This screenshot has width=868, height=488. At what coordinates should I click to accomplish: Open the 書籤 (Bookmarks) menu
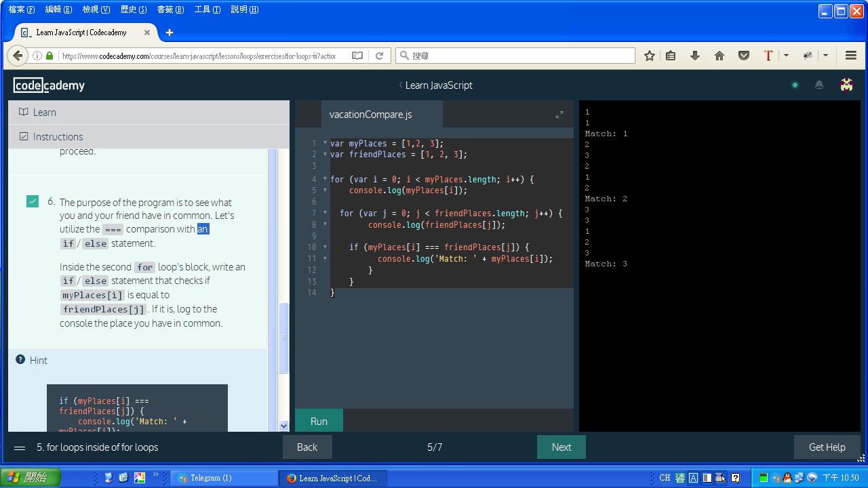[x=170, y=9]
